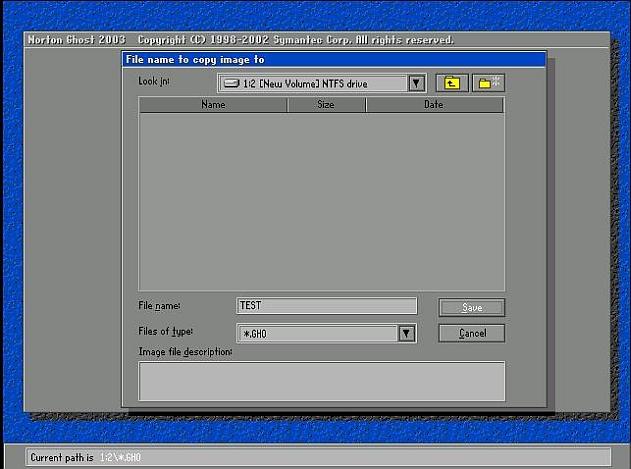Click the Norton Ghost 2003 title text
The image size is (631, 469).
coord(76,40)
